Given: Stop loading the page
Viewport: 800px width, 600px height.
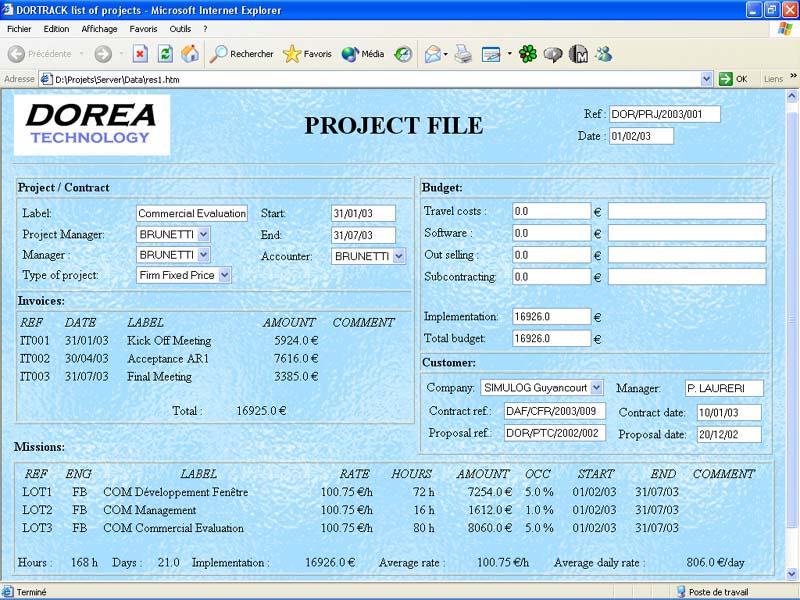Looking at the screenshot, I should click(140, 54).
